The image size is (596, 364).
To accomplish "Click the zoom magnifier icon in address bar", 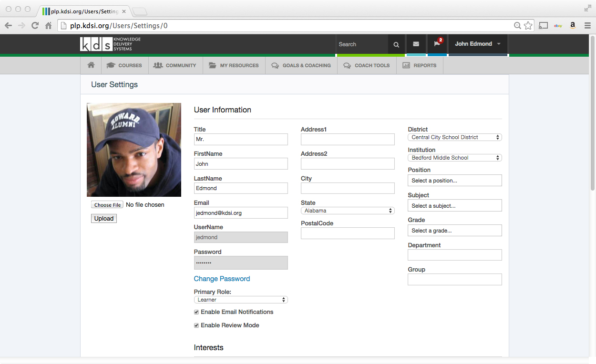I will coord(517,26).
